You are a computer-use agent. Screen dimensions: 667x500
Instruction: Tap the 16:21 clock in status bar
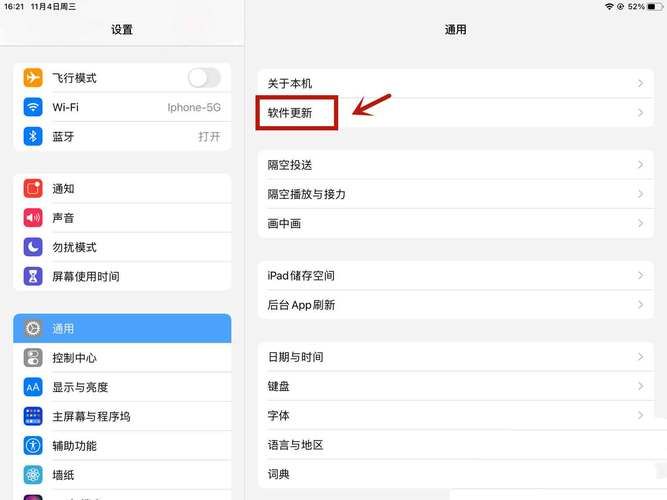pyautogui.click(x=14, y=6)
